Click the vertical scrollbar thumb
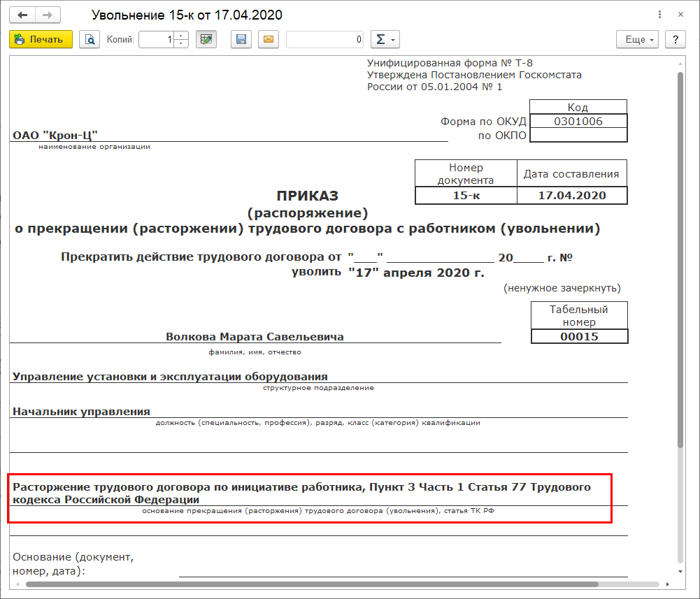The height and width of the screenshot is (599, 700). tap(680, 260)
